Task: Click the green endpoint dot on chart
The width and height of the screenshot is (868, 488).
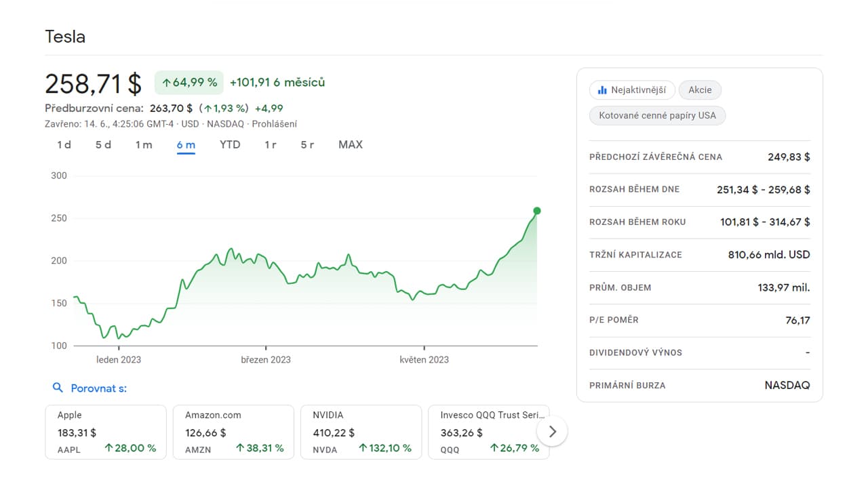Action: [537, 211]
